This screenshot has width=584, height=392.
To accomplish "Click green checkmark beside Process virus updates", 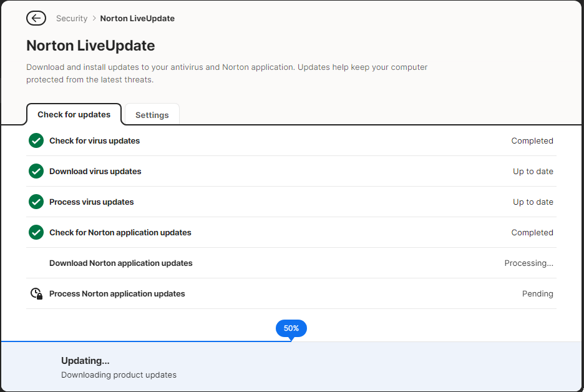I will 36,202.
